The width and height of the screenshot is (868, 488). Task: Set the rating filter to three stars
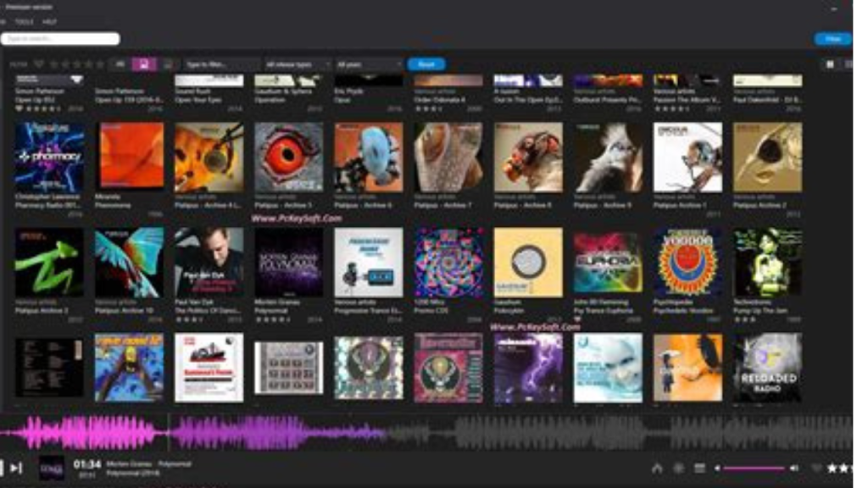(77, 64)
